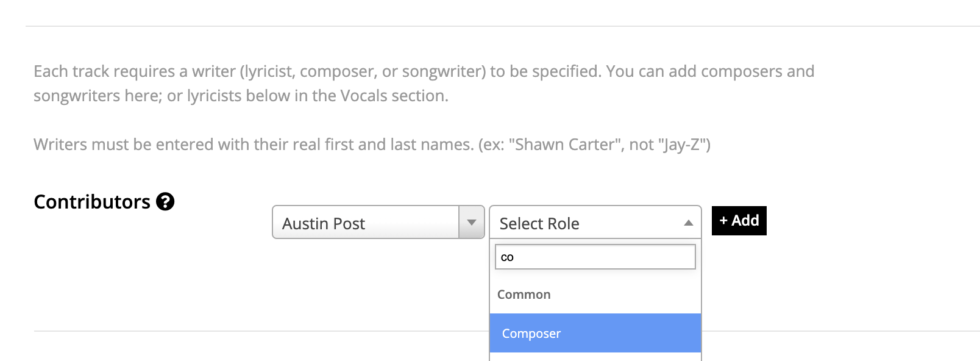This screenshot has height=361, width=980.
Task: Click the Common group header in the role list
Action: click(524, 295)
